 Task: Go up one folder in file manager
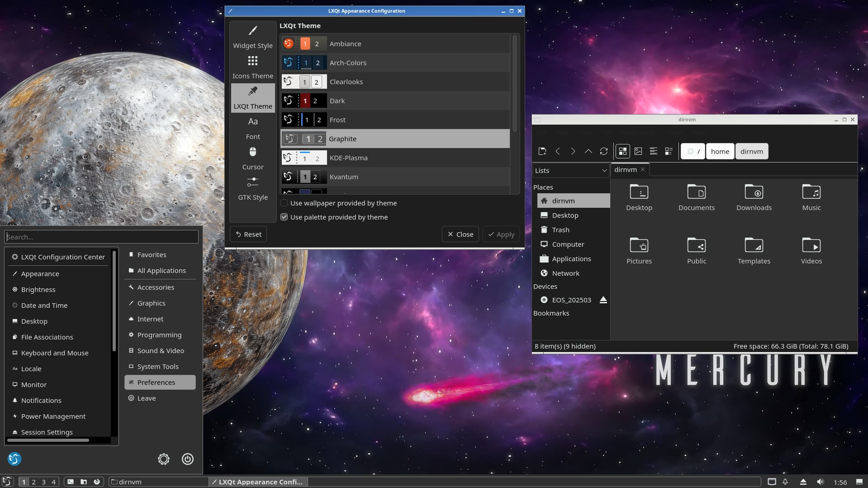coord(588,151)
